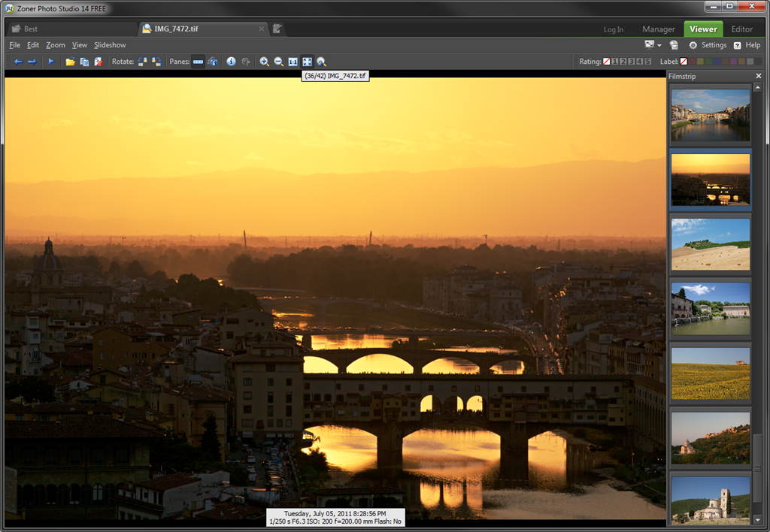Rotate the image right
The image size is (770, 532).
(156, 62)
